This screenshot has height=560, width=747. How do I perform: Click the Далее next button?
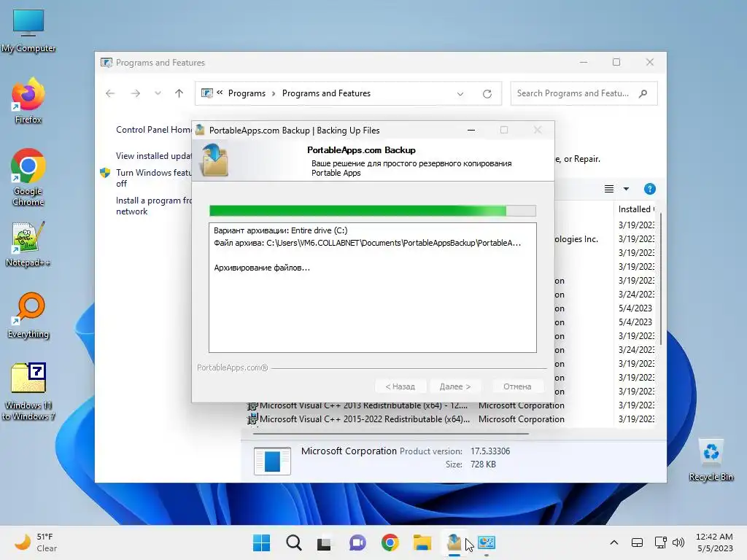pyautogui.click(x=455, y=386)
